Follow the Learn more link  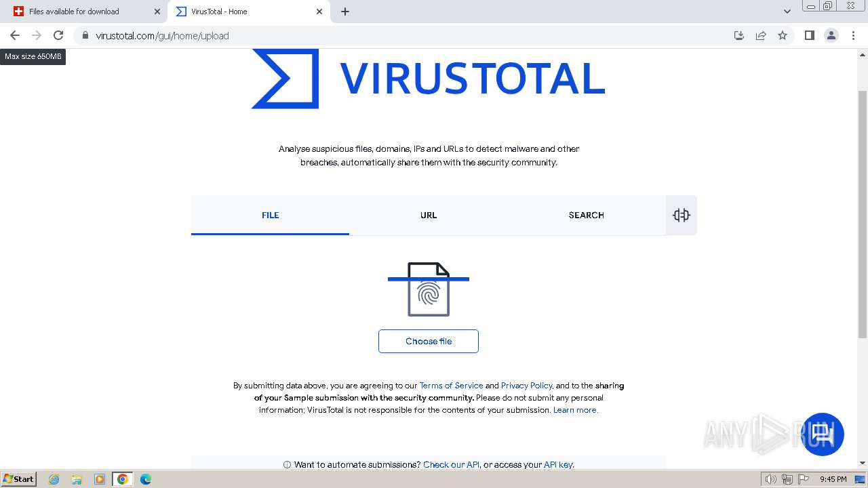pyautogui.click(x=576, y=410)
